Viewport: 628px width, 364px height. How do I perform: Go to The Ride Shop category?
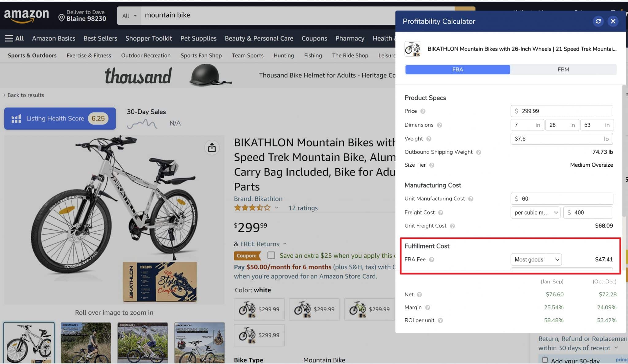pyautogui.click(x=350, y=55)
